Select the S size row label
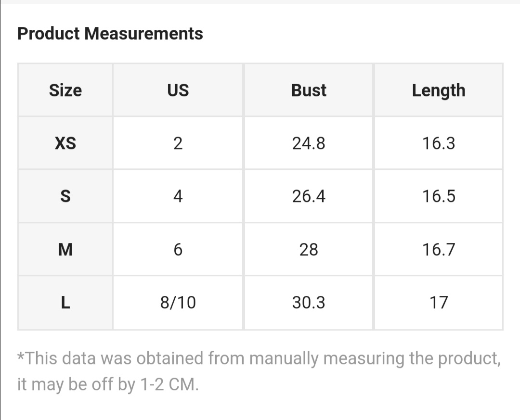The width and height of the screenshot is (520, 420). click(x=65, y=196)
